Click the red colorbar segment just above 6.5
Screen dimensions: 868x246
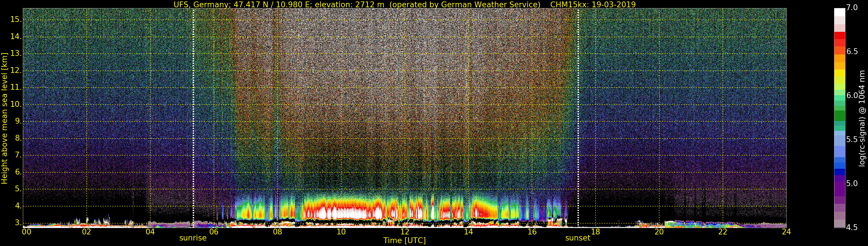tap(840, 43)
